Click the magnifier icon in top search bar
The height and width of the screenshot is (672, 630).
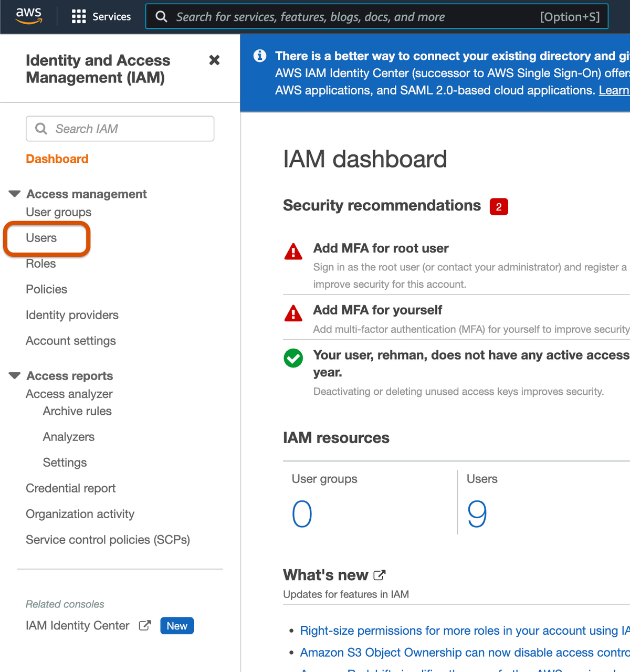point(162,17)
